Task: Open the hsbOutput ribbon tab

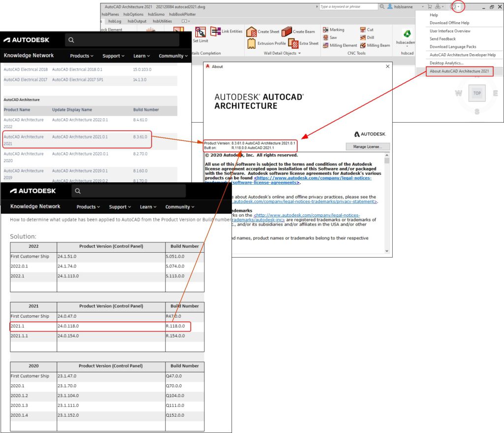Action: [x=137, y=21]
